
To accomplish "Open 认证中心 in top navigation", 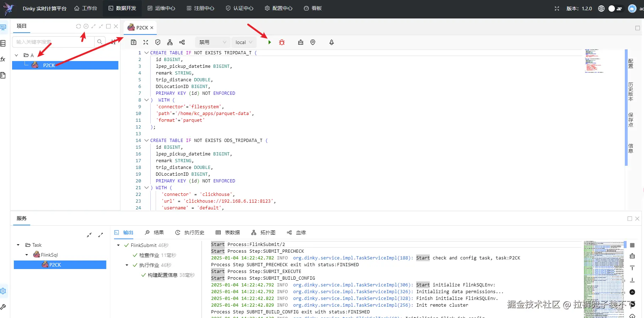I will (240, 8).
